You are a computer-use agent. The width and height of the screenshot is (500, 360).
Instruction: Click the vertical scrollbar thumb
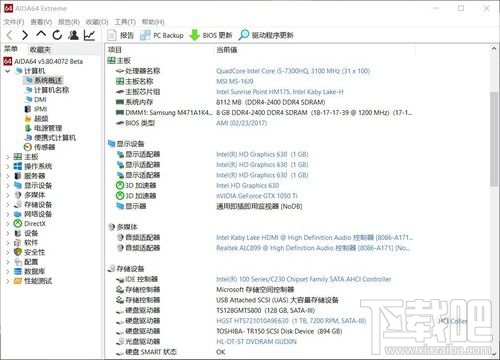pos(494,138)
